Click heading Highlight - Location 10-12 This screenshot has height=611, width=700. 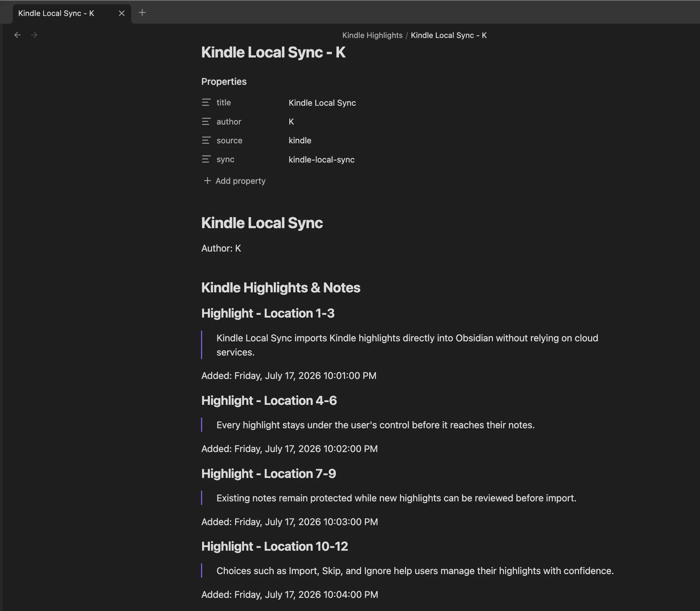point(275,546)
